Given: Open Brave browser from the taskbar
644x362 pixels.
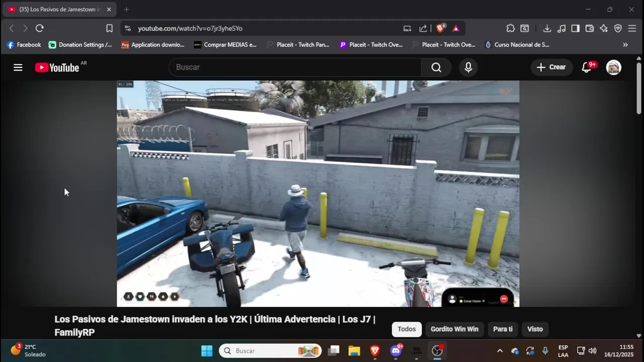Looking at the screenshot, I should [x=375, y=351].
